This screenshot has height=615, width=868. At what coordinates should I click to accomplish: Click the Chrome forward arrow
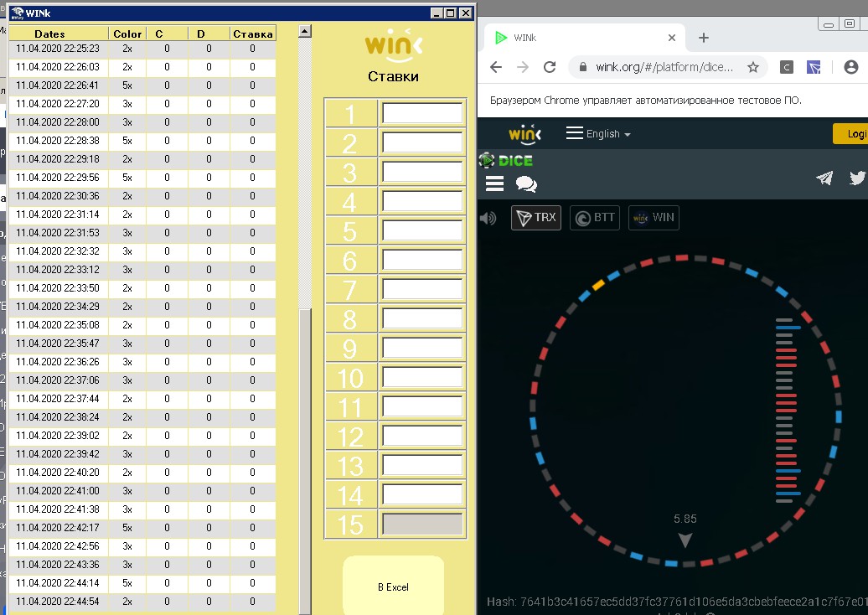[x=523, y=67]
